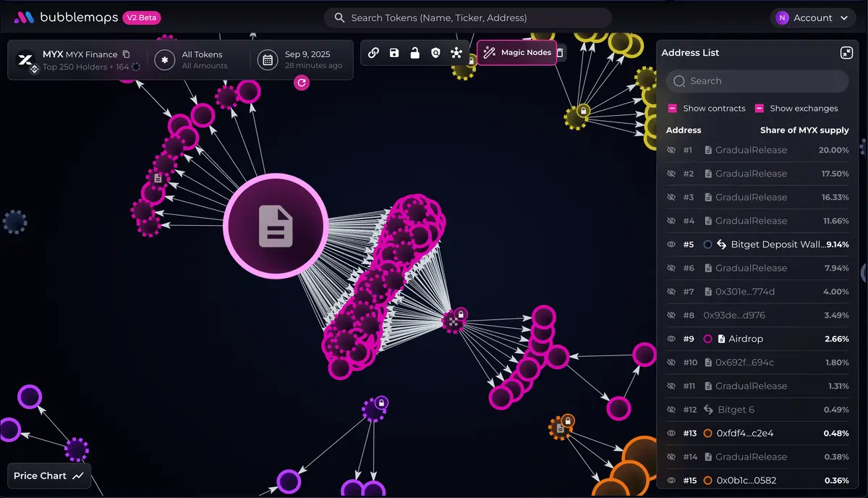The image size is (868, 498).
Task: Show address #8 0x93de...d976 eye icon
Action: point(671,315)
